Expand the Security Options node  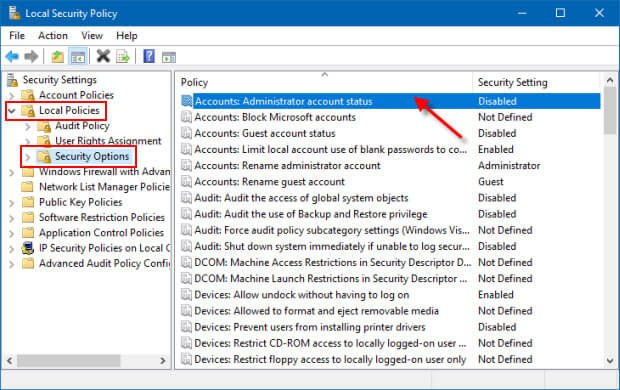tap(28, 157)
